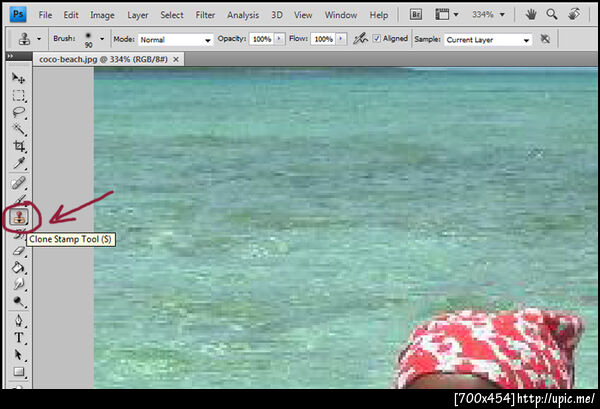Image resolution: width=600 pixels, height=409 pixels.
Task: Select the Move tool
Action: coord(18,78)
